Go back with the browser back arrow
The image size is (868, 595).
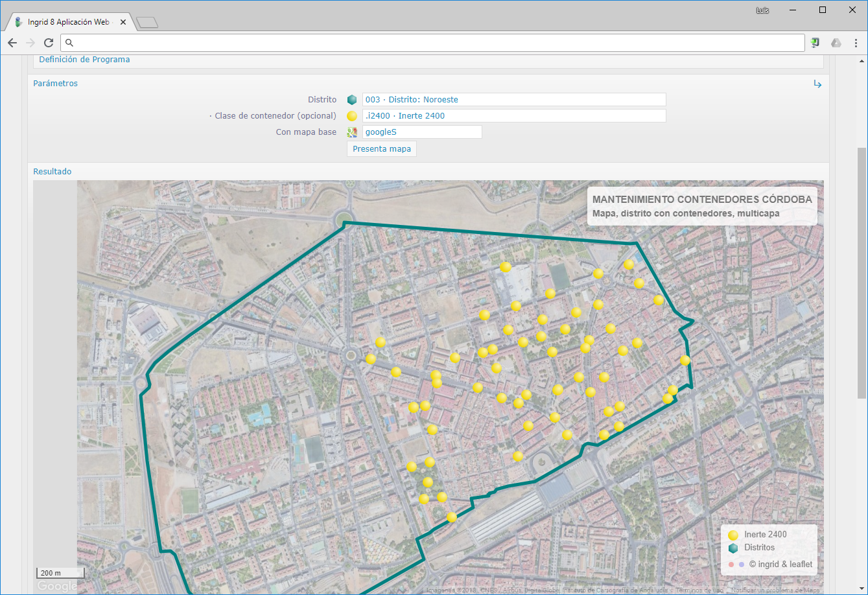click(12, 43)
